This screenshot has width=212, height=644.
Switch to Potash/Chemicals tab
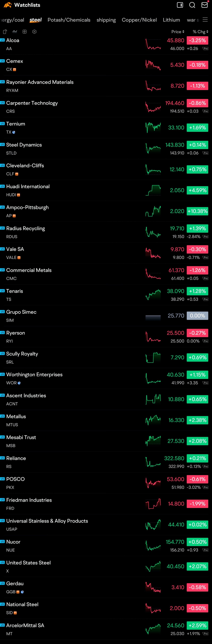point(69,20)
